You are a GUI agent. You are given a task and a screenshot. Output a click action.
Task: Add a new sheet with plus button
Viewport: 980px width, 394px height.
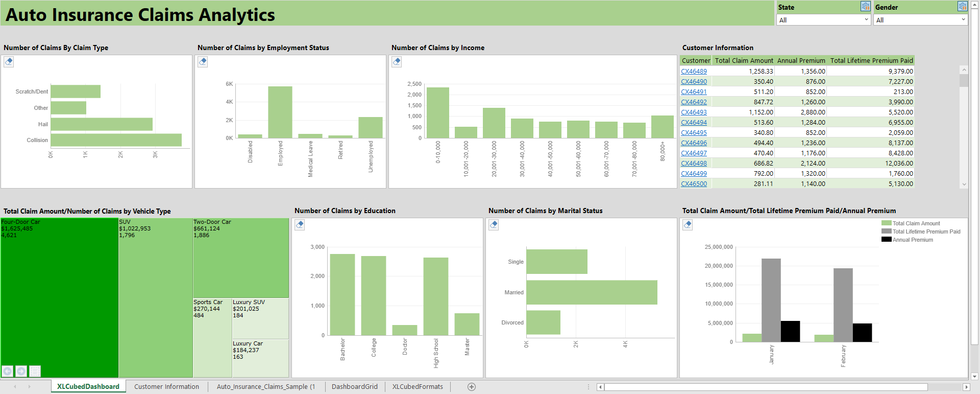tap(472, 387)
